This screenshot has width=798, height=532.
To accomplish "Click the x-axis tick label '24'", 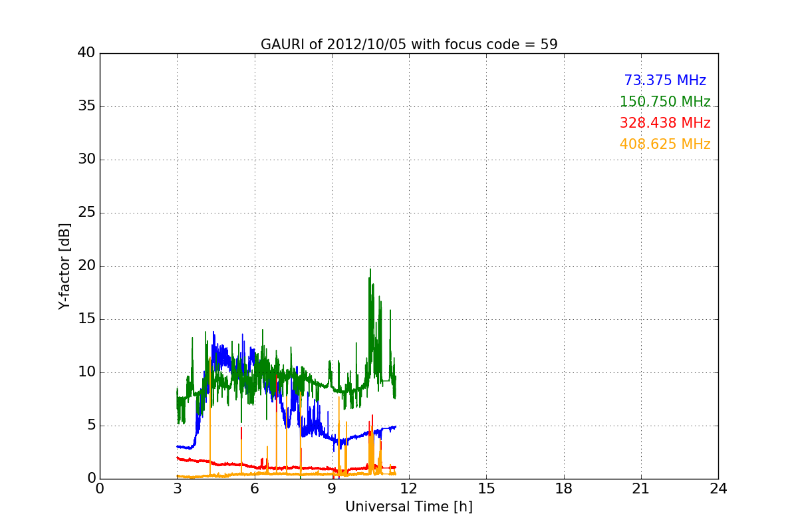I will [x=718, y=488].
